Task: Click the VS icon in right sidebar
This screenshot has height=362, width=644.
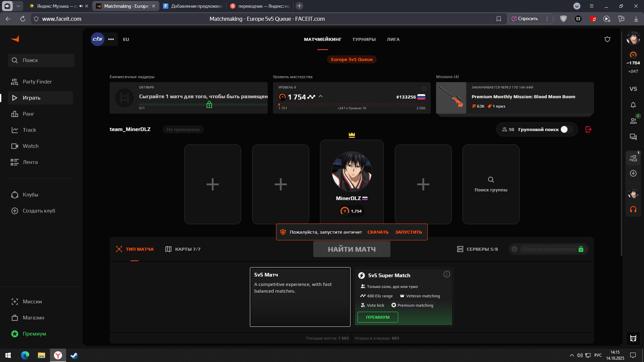Action: [633, 89]
